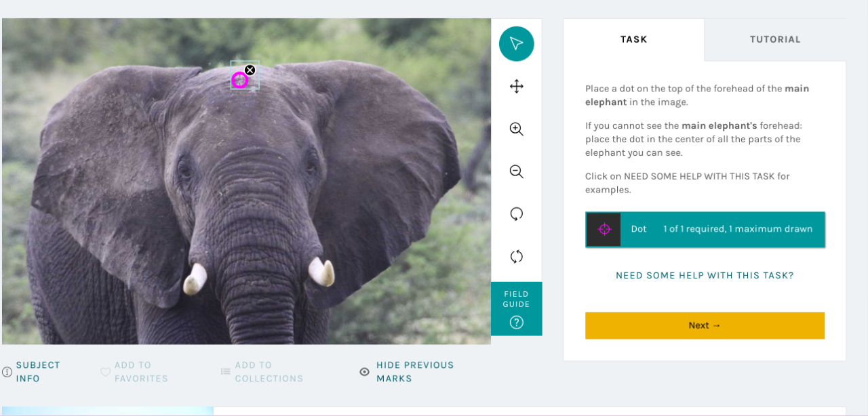
Task: Zoom out of the subject image
Action: (x=516, y=172)
